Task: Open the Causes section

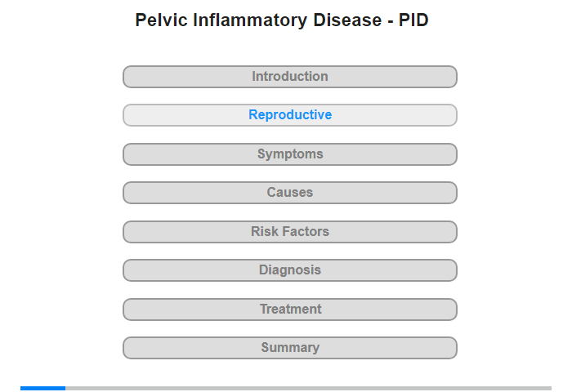Action: 290,193
